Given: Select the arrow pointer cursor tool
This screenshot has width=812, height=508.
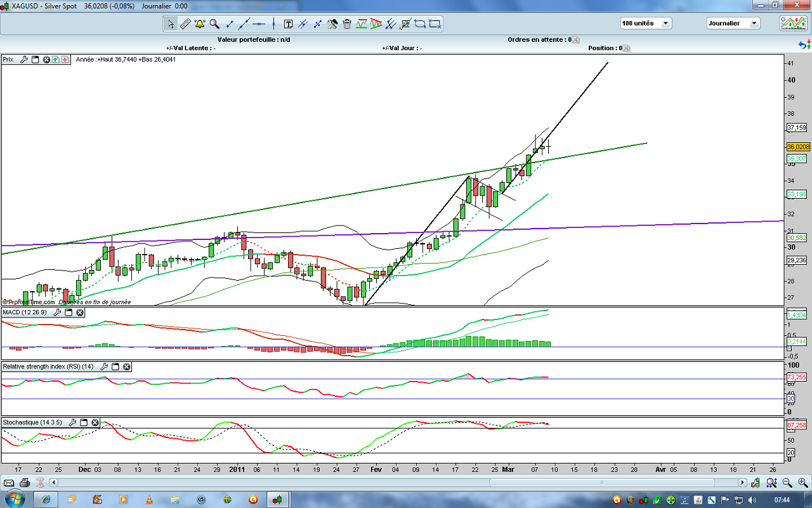Looking at the screenshot, I should pos(170,24).
